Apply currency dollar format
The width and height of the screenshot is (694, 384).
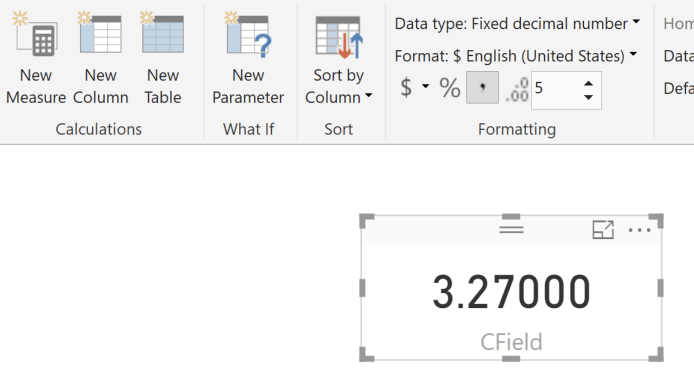point(406,87)
